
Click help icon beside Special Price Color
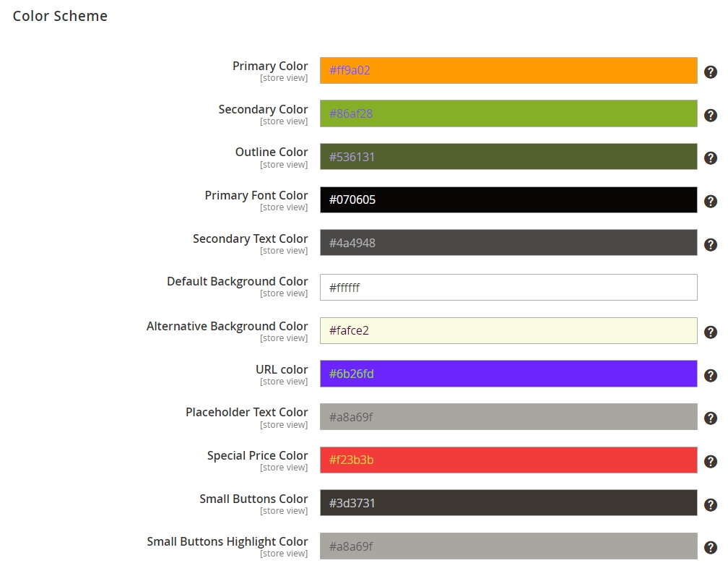711,461
